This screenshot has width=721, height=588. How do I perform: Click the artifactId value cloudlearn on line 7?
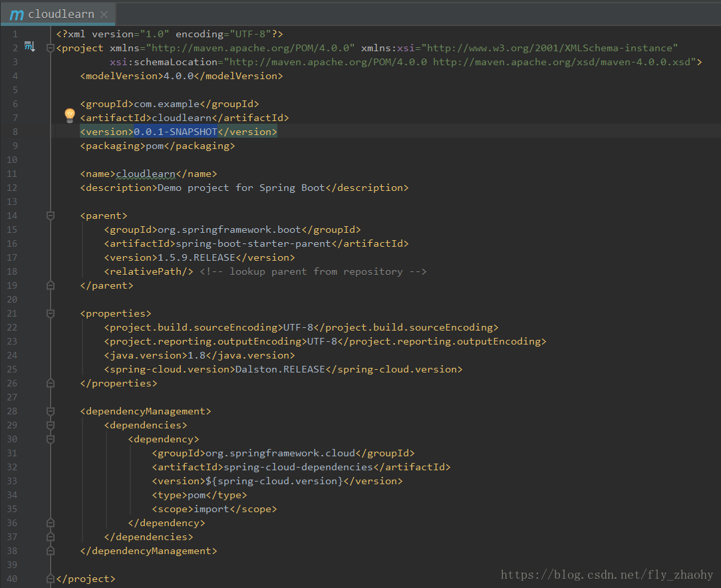(182, 118)
